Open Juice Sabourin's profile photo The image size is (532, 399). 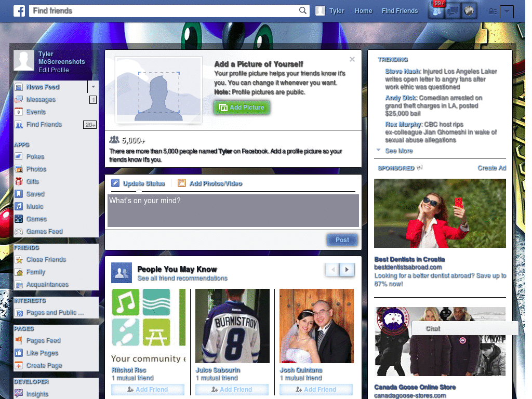(x=232, y=326)
